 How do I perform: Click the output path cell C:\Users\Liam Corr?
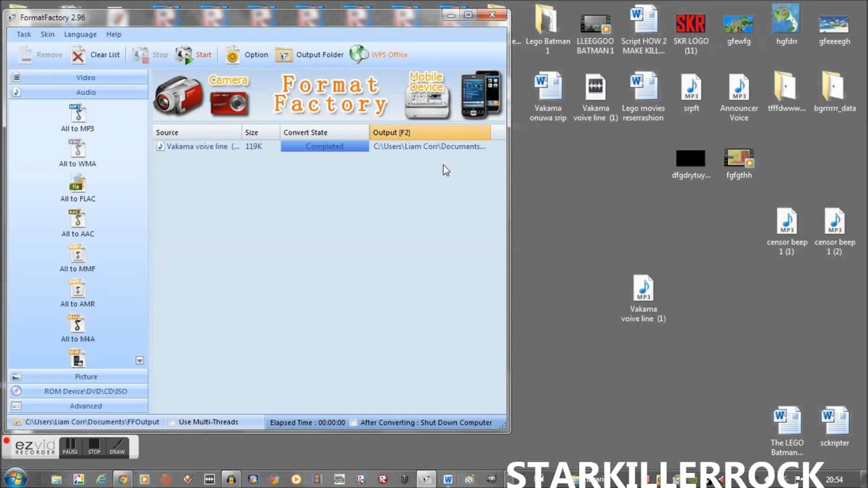pyautogui.click(x=429, y=146)
